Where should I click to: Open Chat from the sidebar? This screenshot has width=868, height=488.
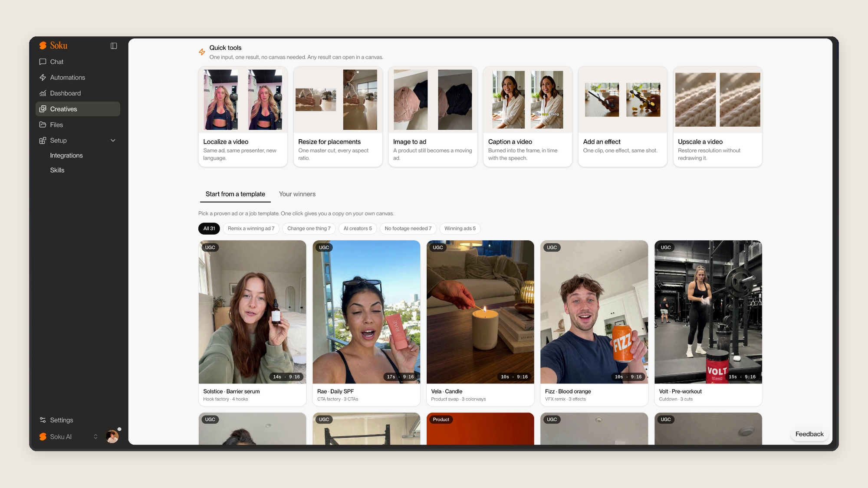(x=78, y=62)
